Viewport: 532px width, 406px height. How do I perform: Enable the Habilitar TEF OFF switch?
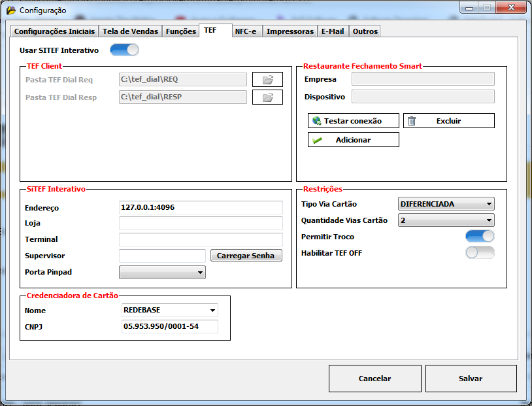point(480,253)
